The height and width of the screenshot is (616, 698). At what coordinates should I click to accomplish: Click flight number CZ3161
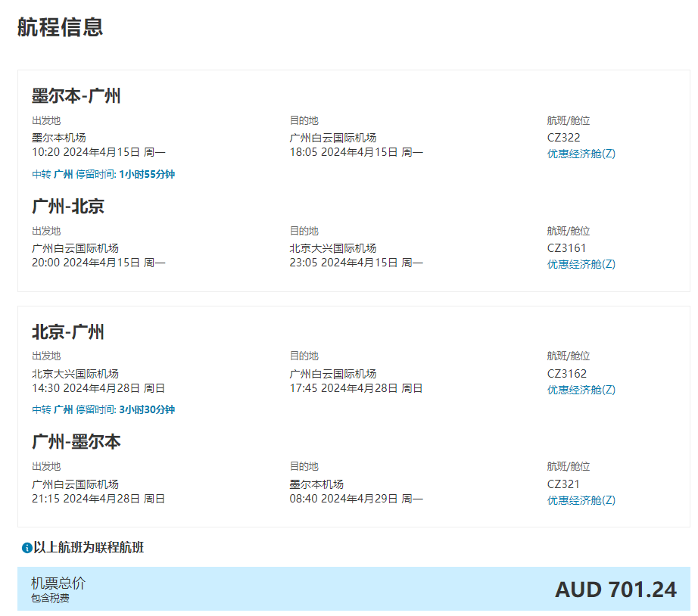click(566, 248)
